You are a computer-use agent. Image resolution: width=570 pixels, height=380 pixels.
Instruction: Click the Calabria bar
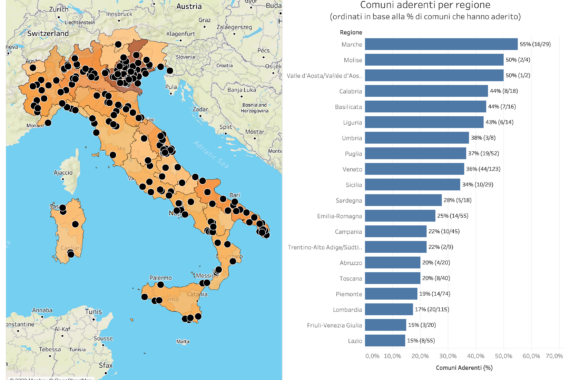point(426,91)
